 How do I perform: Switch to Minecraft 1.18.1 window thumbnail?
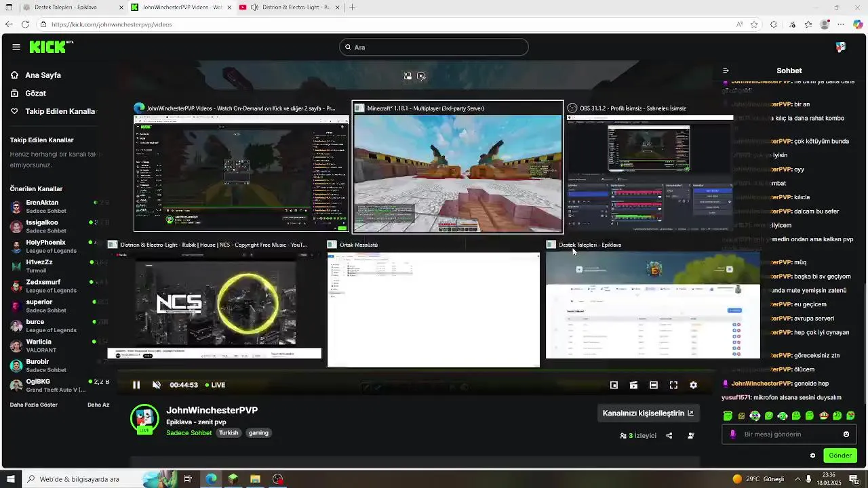(458, 167)
